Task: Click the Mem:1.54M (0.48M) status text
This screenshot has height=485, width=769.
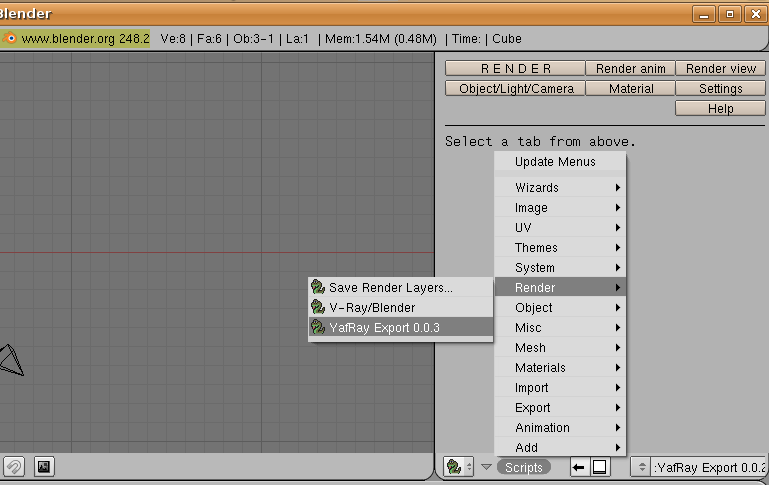Action: point(381,38)
